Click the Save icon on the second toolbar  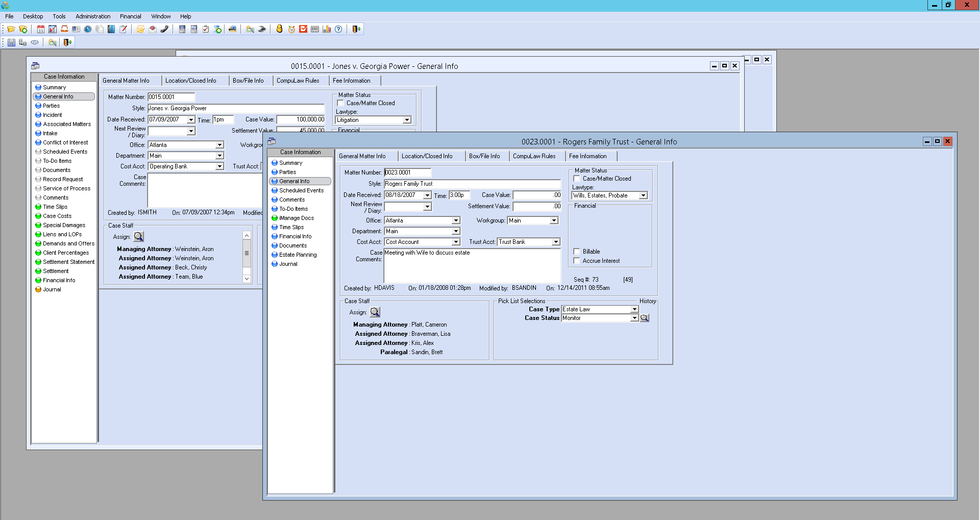11,42
